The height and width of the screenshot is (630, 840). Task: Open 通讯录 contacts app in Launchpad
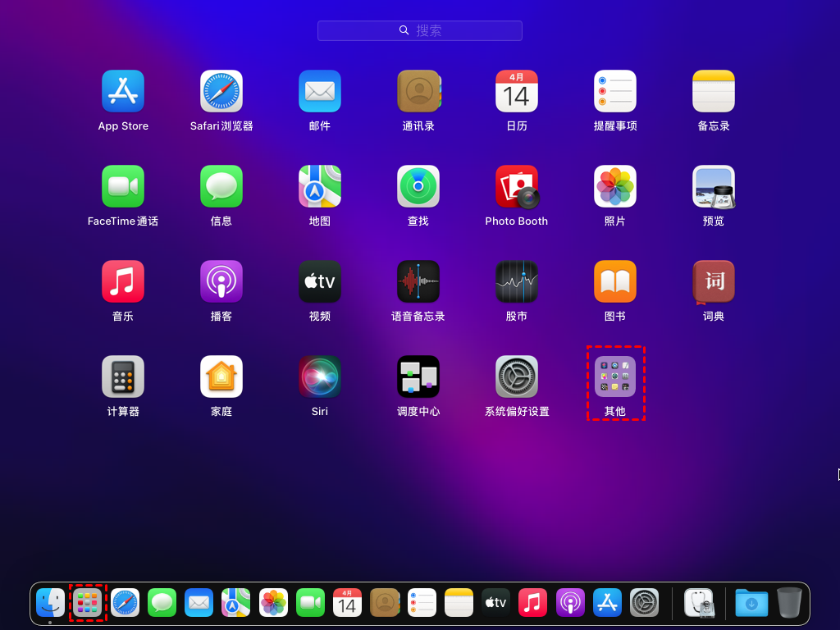coord(418,91)
